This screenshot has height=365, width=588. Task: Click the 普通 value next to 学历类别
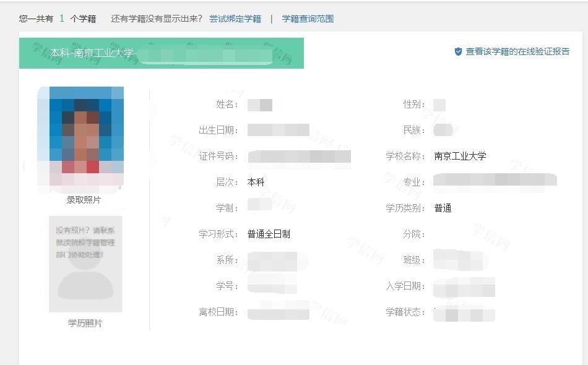point(443,208)
